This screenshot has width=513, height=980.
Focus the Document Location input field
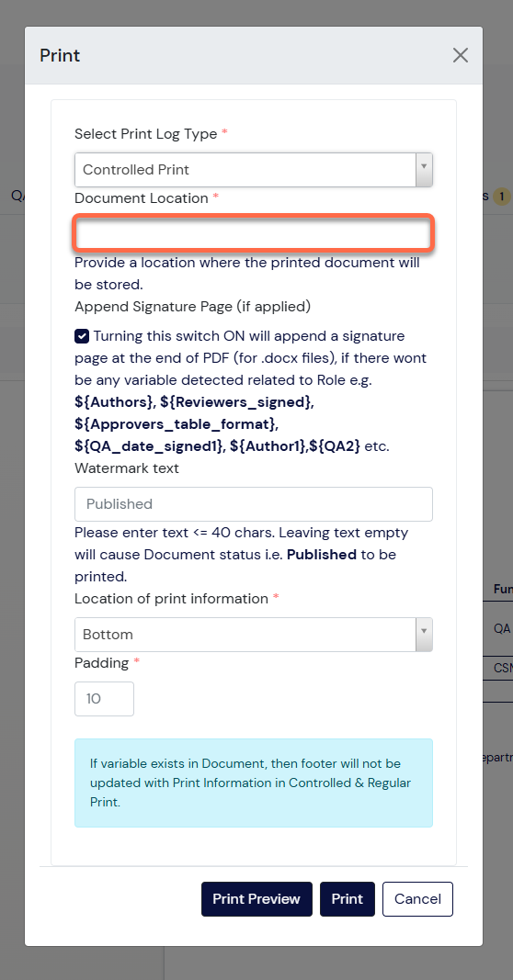[254, 233]
